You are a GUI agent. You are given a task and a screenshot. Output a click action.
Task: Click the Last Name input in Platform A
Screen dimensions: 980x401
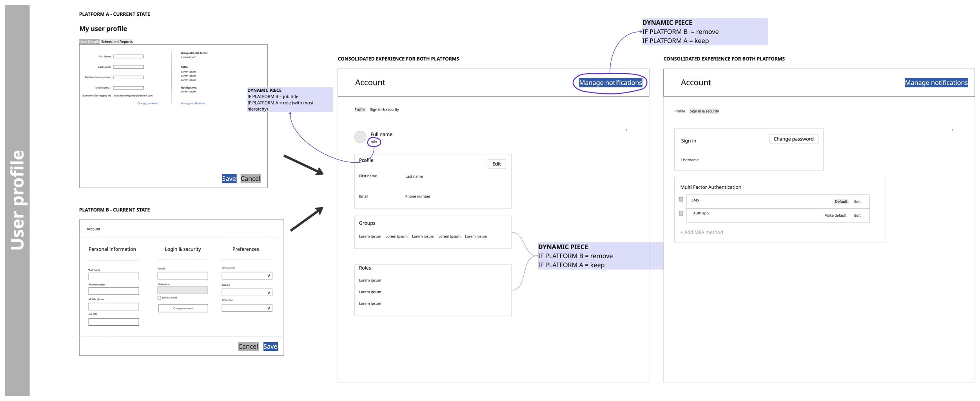[129, 67]
